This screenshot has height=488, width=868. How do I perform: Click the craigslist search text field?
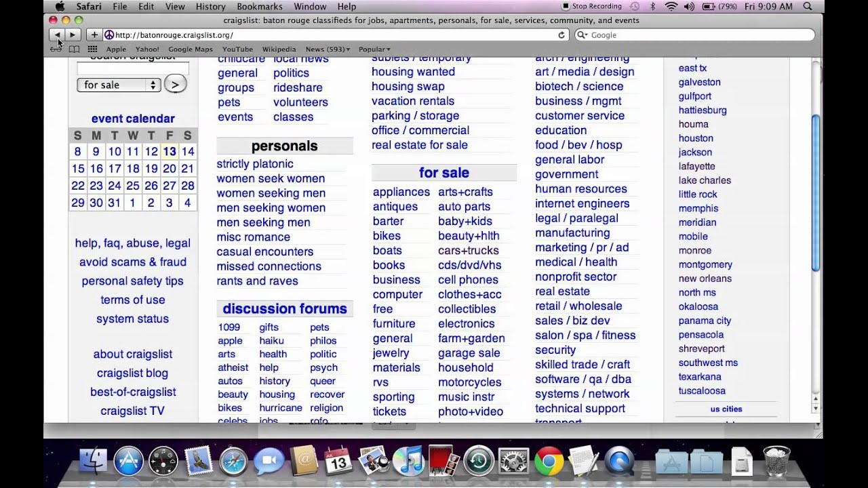pos(133,68)
